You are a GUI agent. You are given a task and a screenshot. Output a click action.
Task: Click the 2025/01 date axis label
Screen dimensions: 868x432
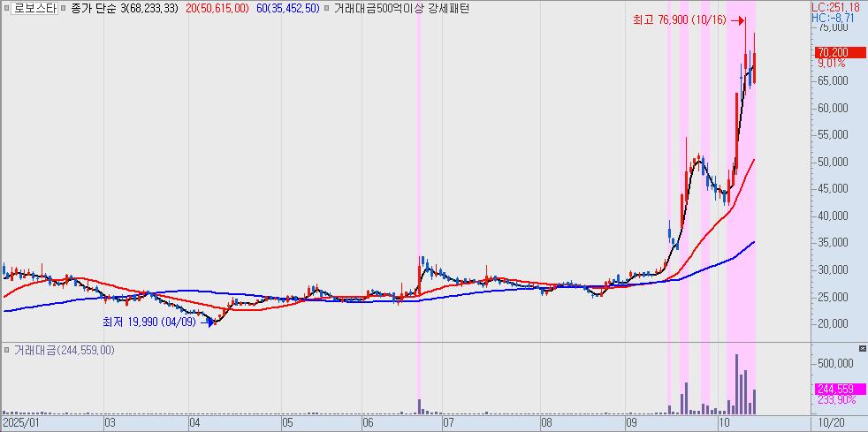point(21,423)
